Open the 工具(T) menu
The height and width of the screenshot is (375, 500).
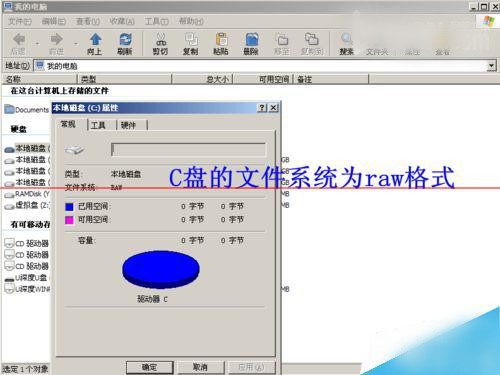pyautogui.click(x=156, y=22)
